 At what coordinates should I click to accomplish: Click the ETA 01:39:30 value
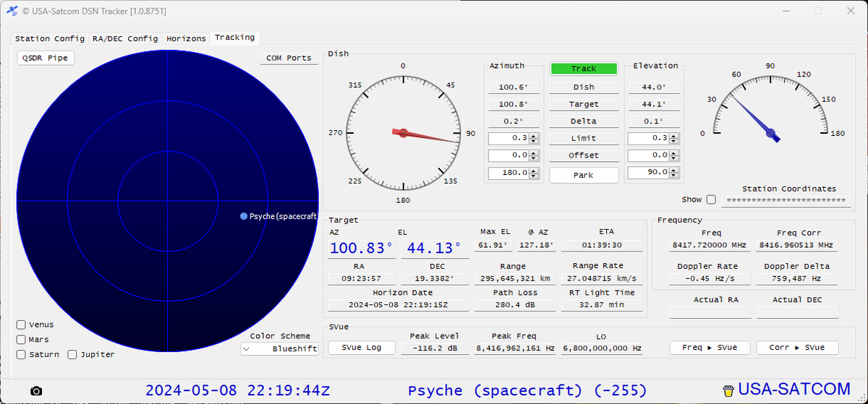(602, 245)
